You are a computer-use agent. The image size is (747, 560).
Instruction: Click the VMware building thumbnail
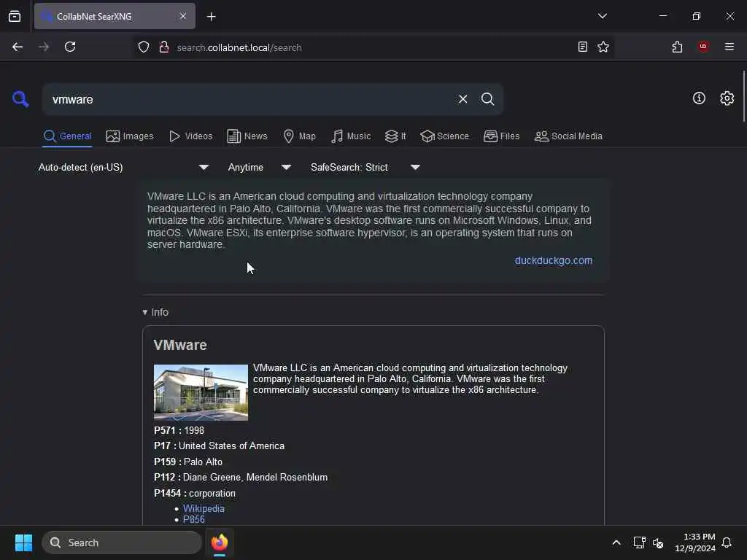(x=201, y=392)
